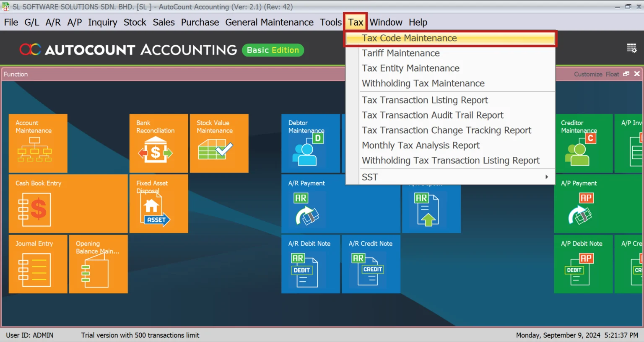Open the Account Maintenance tile
The height and width of the screenshot is (342, 644).
tap(38, 143)
